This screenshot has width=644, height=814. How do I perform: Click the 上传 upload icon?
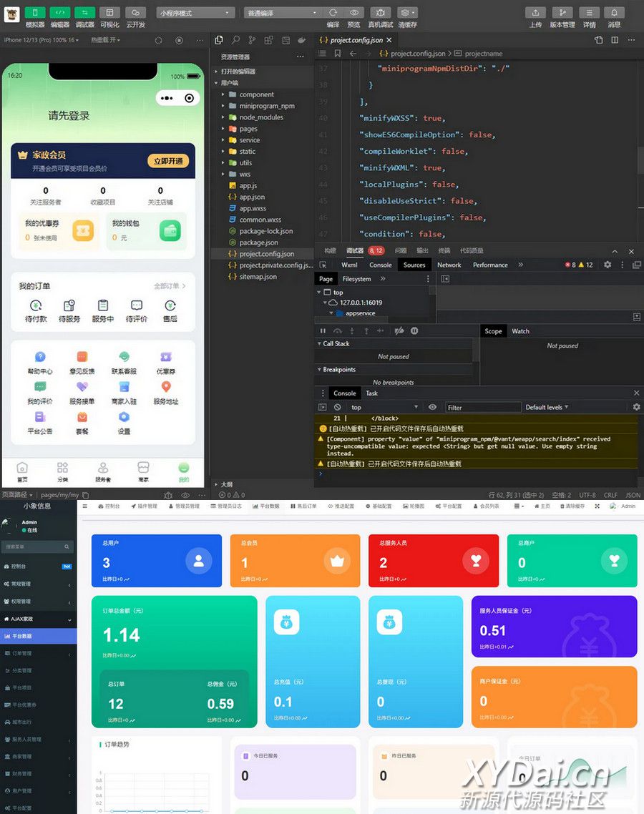tap(535, 13)
